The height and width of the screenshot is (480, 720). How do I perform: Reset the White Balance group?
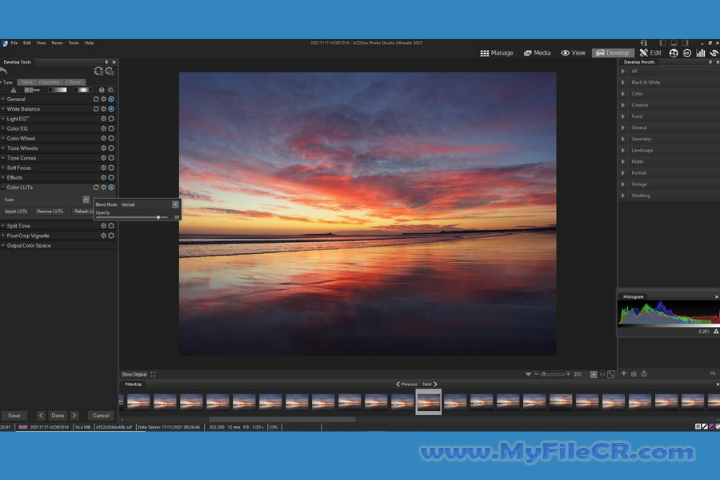(96, 109)
